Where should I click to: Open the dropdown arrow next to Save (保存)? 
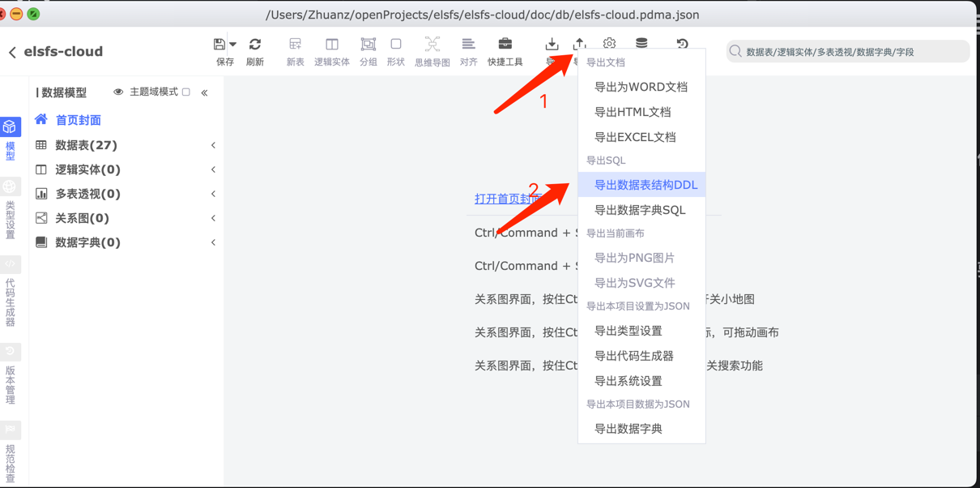coord(233,45)
